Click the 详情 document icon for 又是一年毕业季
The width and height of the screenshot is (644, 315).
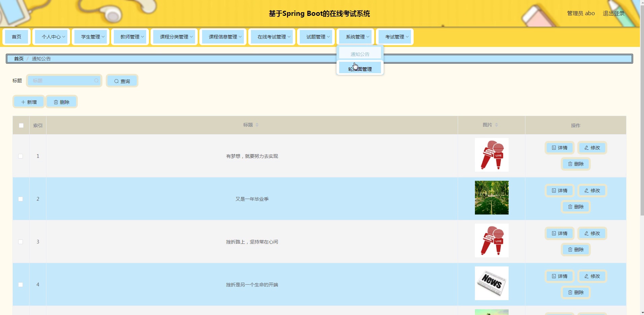point(554,191)
